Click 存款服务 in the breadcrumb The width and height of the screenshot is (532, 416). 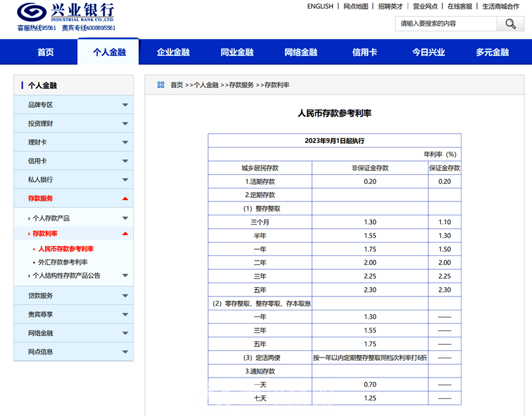pos(241,85)
